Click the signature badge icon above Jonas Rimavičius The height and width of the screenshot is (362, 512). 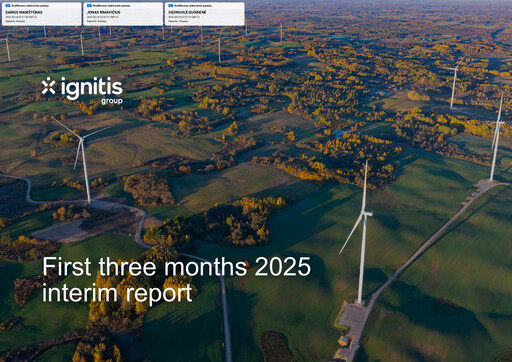(89, 6)
